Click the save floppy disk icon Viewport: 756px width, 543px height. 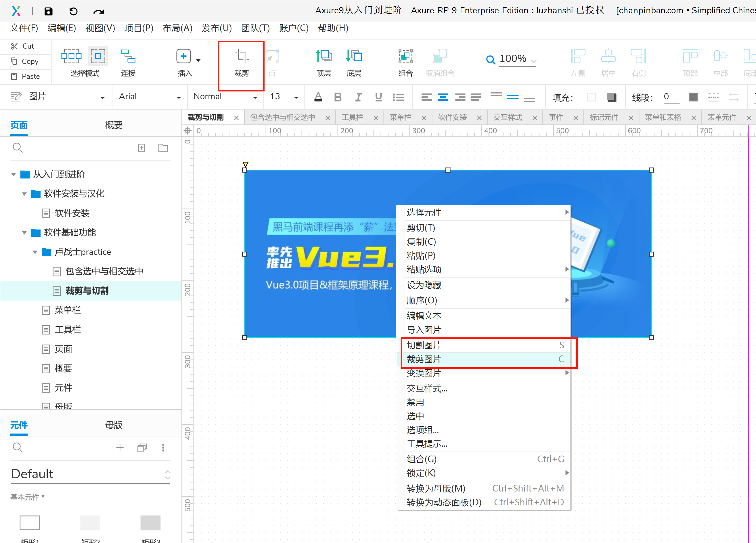click(x=49, y=11)
